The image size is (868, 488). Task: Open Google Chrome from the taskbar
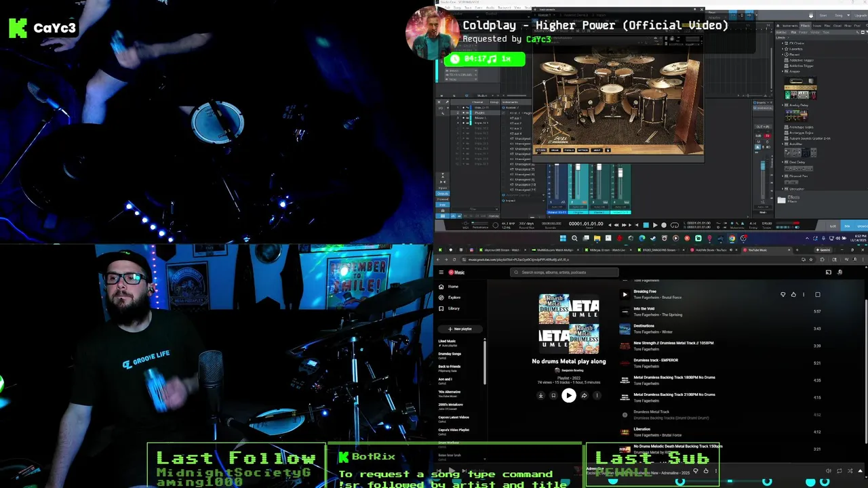tap(732, 238)
